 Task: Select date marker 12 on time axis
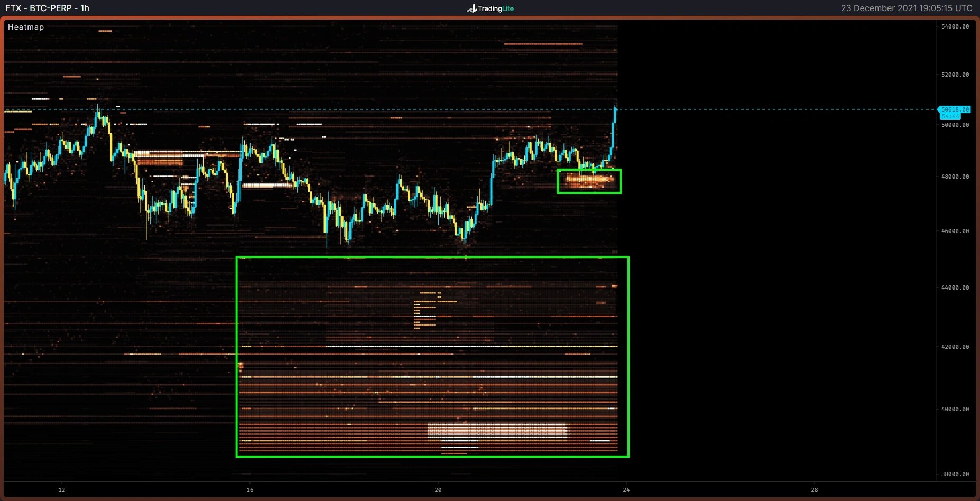click(x=62, y=490)
